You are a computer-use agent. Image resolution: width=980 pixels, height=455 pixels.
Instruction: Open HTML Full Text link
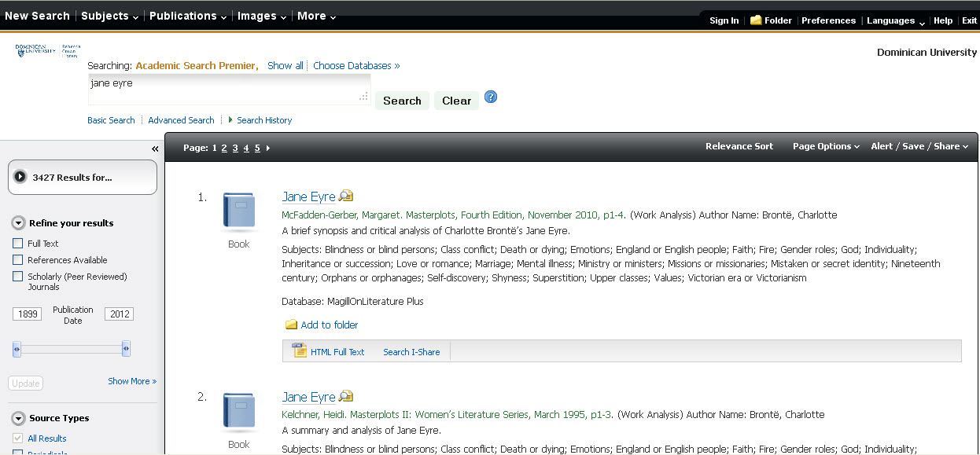tap(337, 352)
